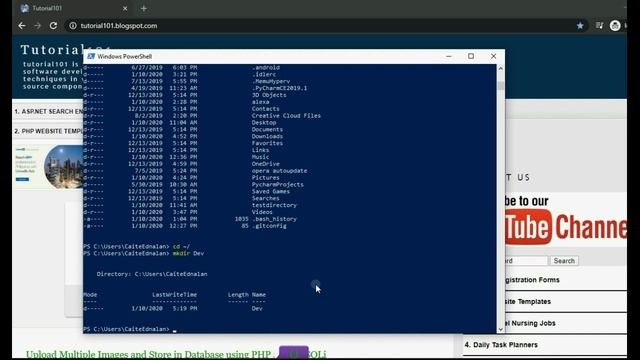Click 'Videos' entry in PowerShell listing

point(262,212)
